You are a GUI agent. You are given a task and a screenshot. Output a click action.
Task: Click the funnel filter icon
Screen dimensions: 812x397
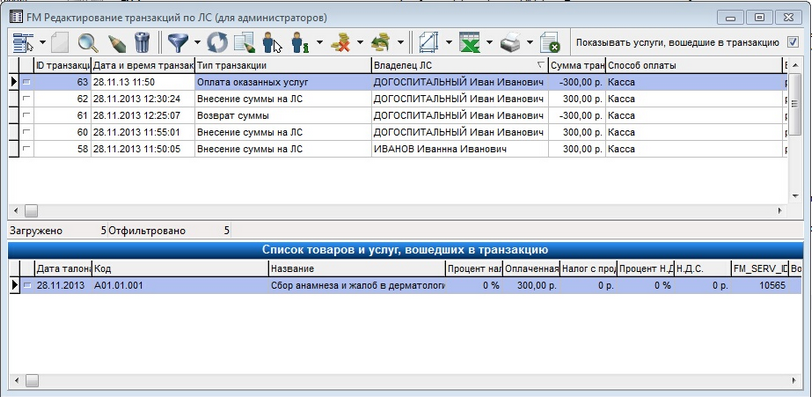coord(178,42)
